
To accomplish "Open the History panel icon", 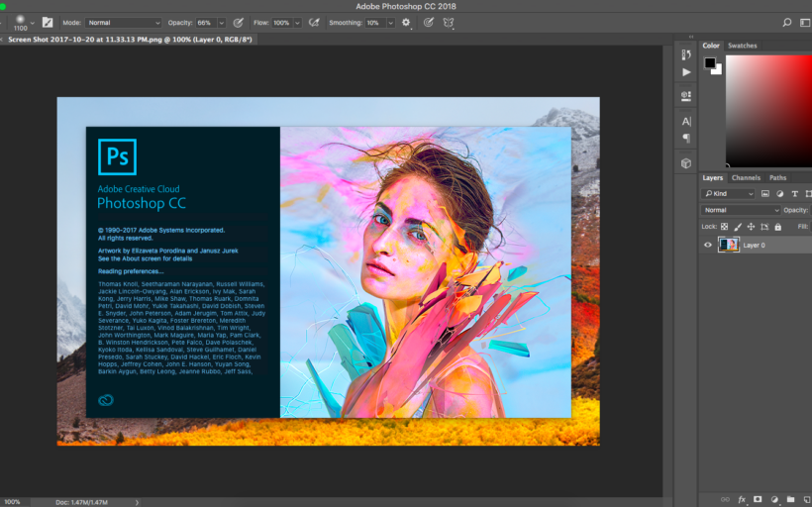I will (686, 54).
